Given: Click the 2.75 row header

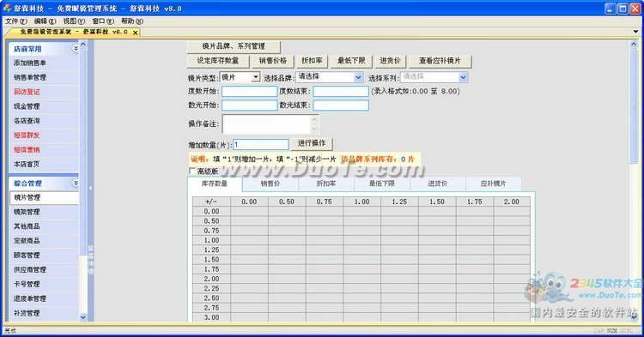Looking at the screenshot, I should [211, 308].
